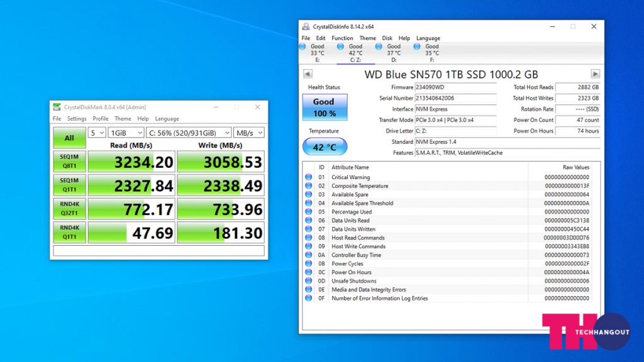This screenshot has height=362, width=644.
Task: Open the test size dropdown showing 1GiB
Action: [x=126, y=133]
